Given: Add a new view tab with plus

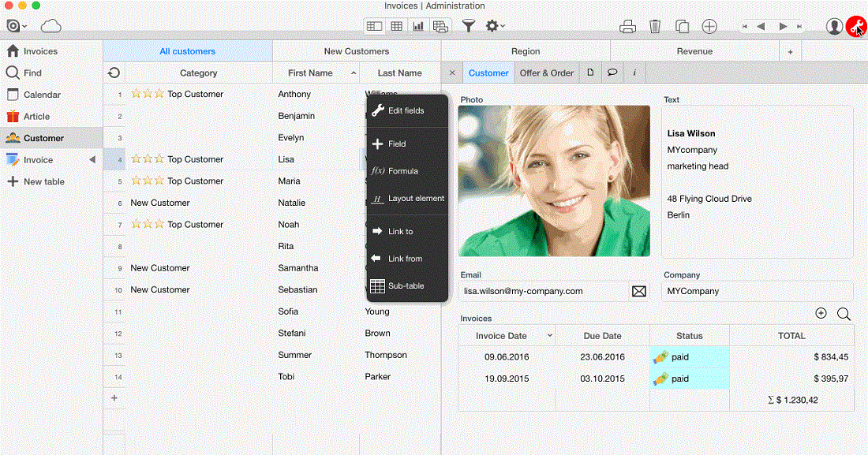Looking at the screenshot, I should point(790,51).
